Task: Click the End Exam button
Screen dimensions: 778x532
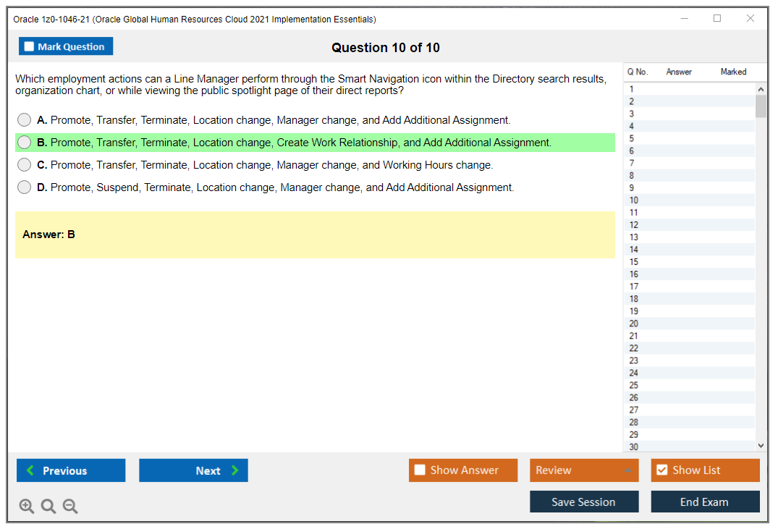Action: 704,502
